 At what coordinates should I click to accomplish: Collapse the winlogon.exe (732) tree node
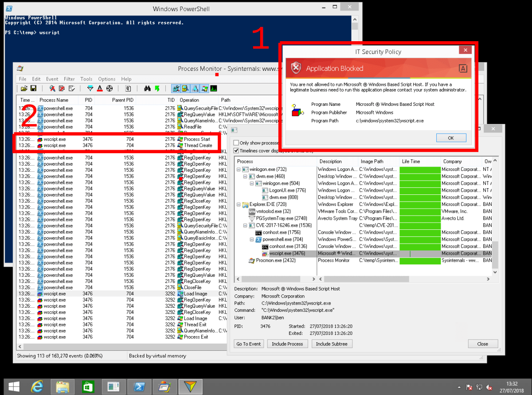[x=238, y=169]
